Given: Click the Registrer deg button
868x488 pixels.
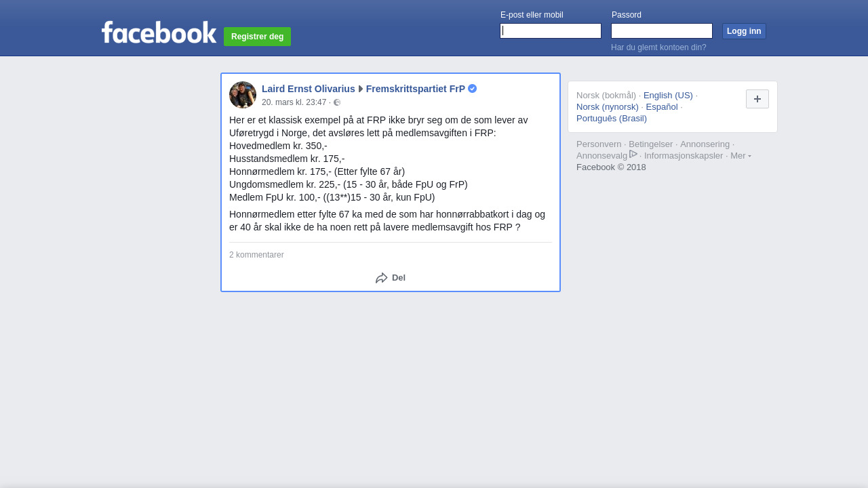Looking at the screenshot, I should 258,37.
